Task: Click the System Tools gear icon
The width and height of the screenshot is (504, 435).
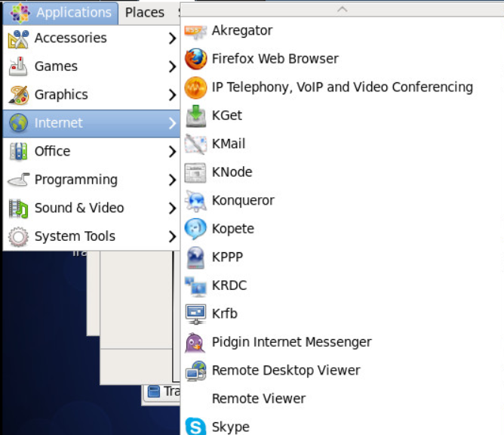Action: [x=18, y=237]
